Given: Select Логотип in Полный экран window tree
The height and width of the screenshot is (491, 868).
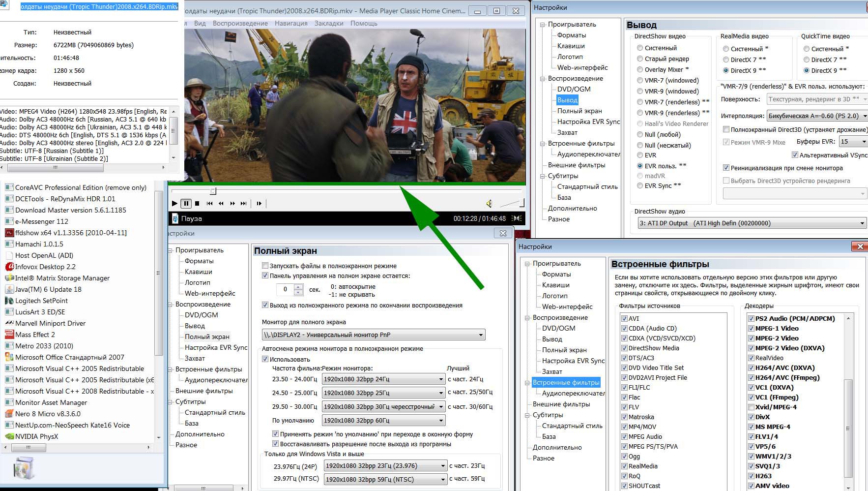Looking at the screenshot, I should point(198,282).
